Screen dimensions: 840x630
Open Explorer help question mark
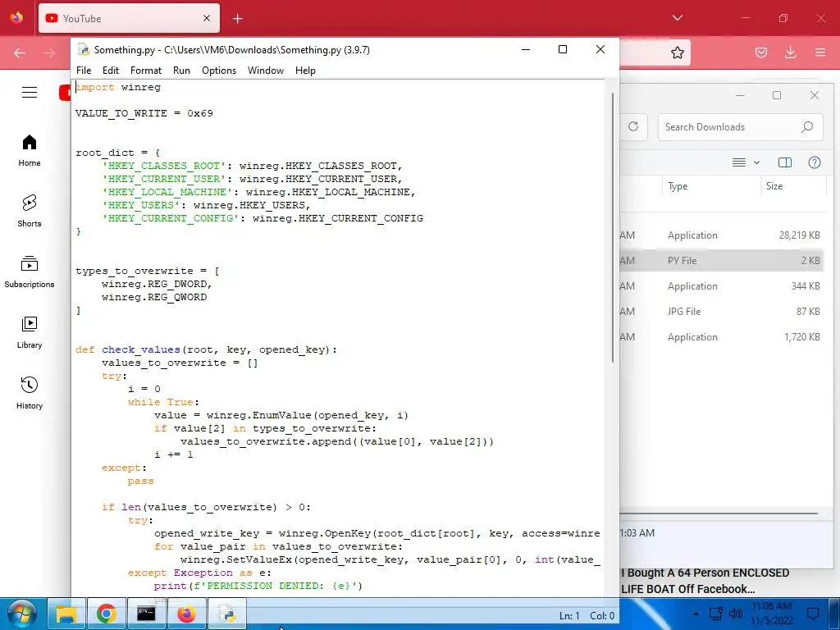tap(815, 162)
